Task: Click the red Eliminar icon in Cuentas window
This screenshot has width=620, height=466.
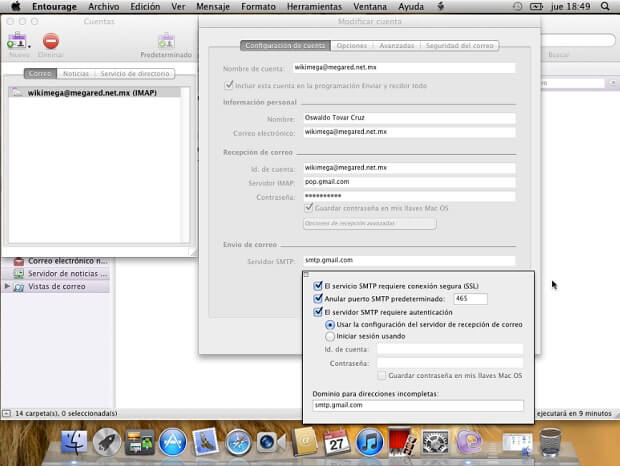Action: 51,41
